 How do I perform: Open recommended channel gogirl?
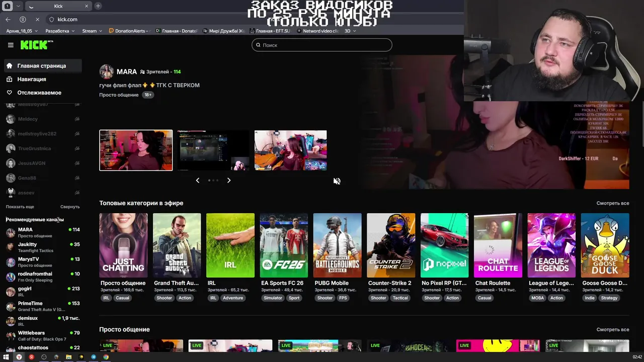[43, 292]
